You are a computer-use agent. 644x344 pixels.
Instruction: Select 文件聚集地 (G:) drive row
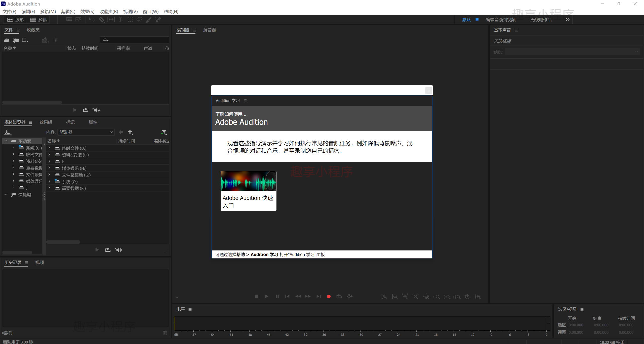click(108, 175)
